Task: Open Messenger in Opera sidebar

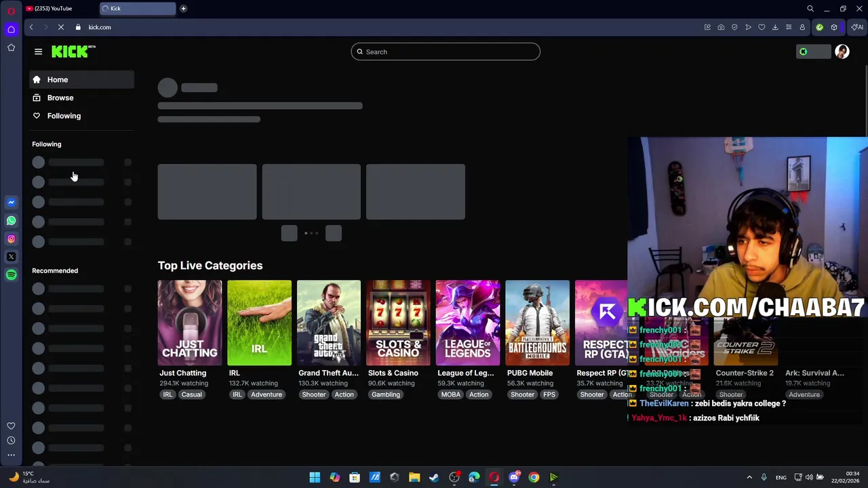Action: pyautogui.click(x=11, y=202)
